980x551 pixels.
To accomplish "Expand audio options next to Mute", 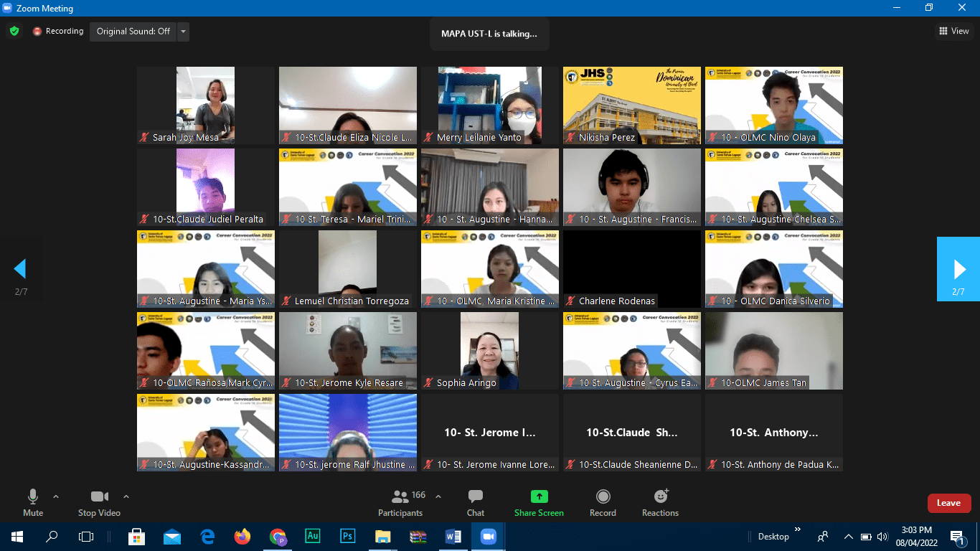I will [56, 496].
